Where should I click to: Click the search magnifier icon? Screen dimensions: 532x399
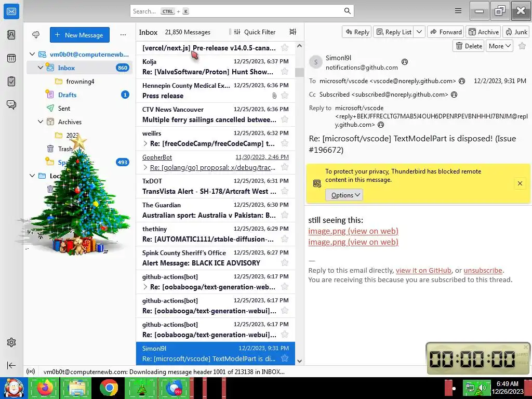click(x=347, y=11)
